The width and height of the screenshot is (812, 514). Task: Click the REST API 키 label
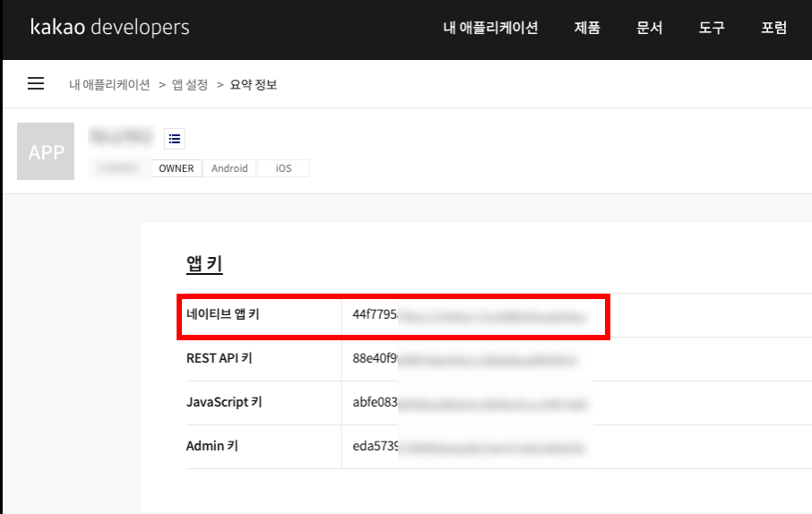coord(219,358)
